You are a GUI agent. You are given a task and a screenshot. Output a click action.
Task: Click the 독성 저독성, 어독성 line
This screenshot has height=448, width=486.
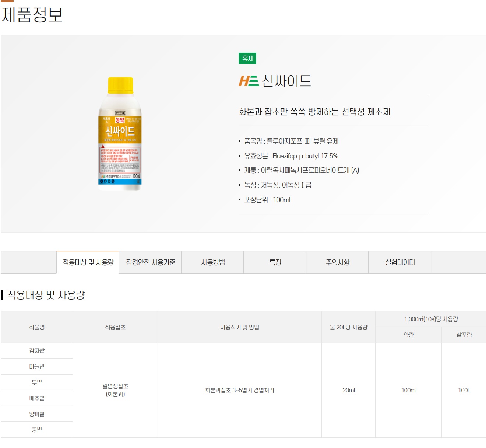click(x=278, y=185)
